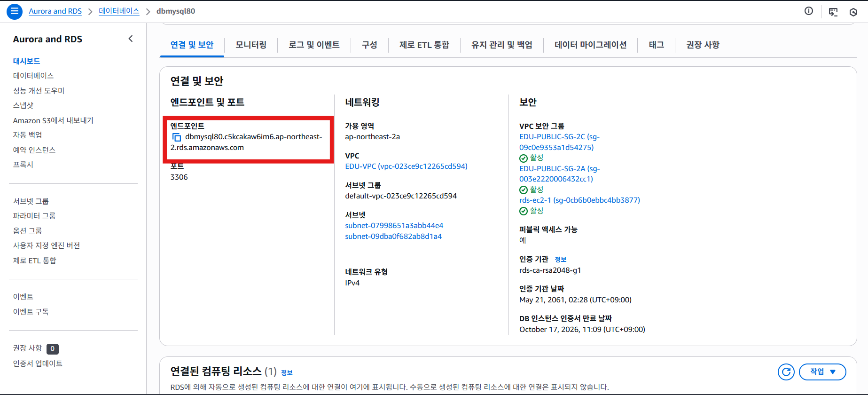
Task: Switch to the 데이터 마이그레이션 tab
Action: [591, 45]
